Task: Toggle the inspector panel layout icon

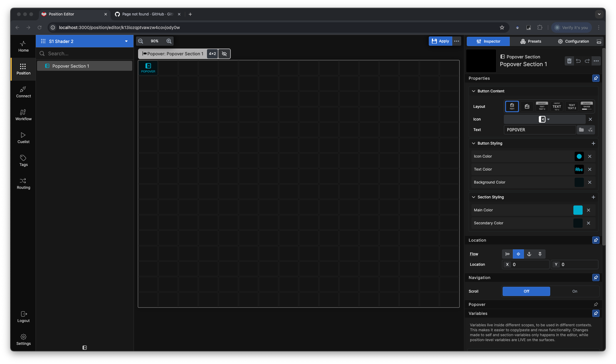Action: click(x=599, y=41)
